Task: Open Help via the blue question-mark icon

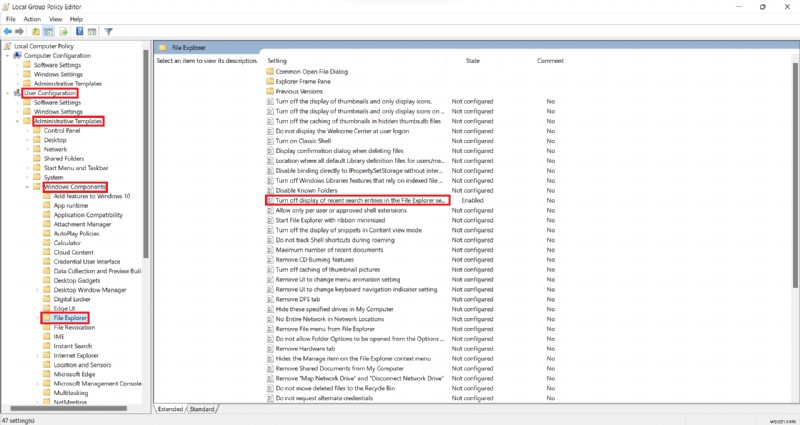Action: pos(80,32)
